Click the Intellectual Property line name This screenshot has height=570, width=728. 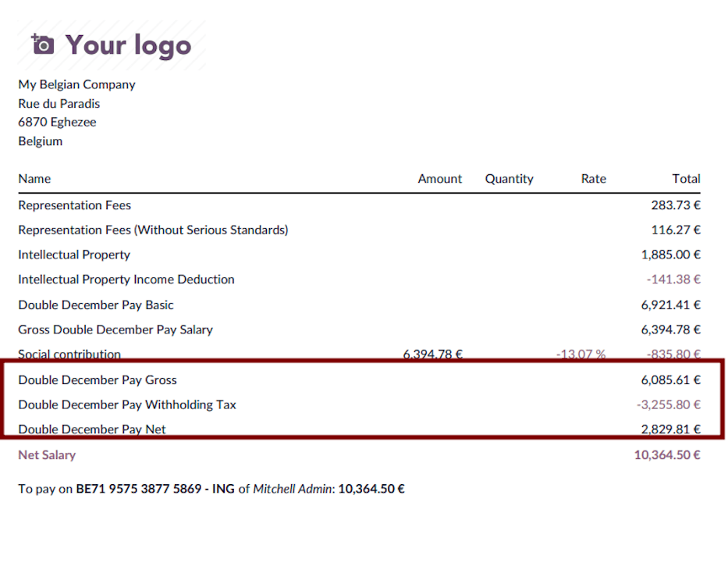click(x=74, y=255)
